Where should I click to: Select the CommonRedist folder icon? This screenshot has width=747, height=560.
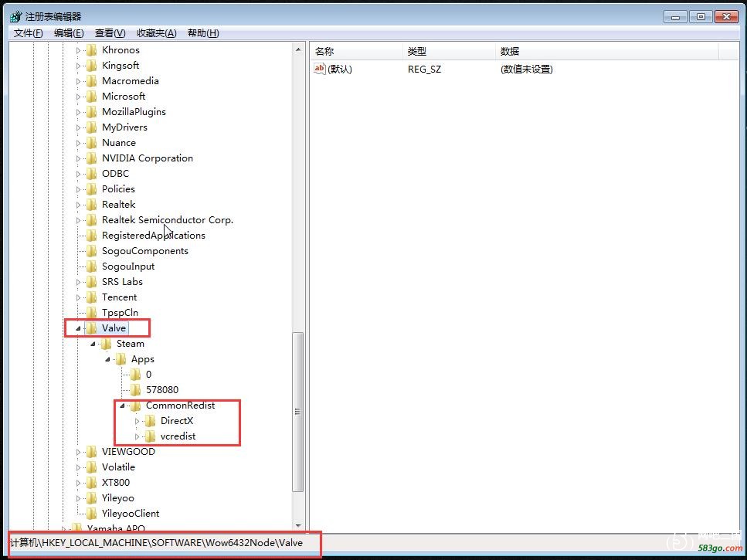coord(136,406)
